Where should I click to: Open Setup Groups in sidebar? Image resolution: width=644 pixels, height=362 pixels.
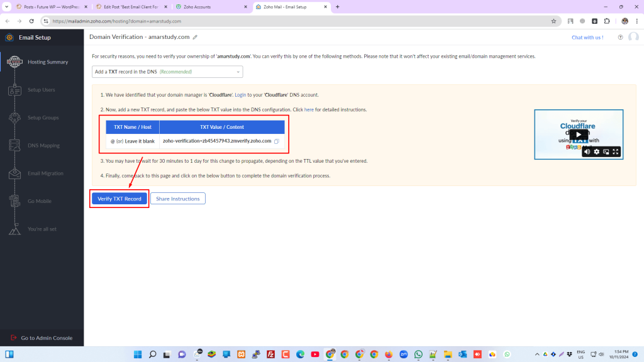(x=43, y=118)
